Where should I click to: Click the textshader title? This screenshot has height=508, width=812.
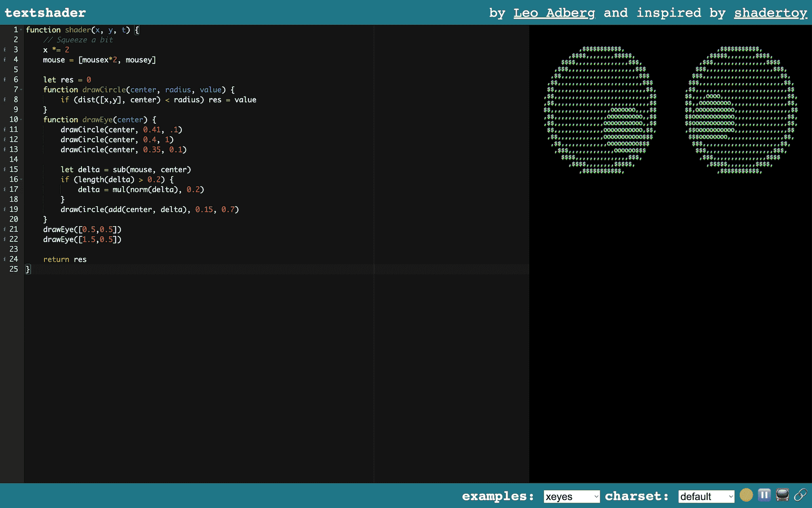click(45, 13)
